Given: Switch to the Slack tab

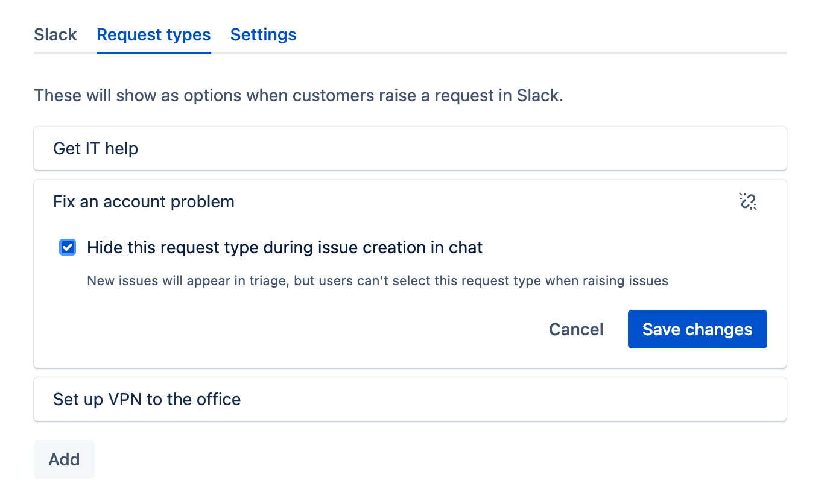Looking at the screenshot, I should pyautogui.click(x=55, y=34).
